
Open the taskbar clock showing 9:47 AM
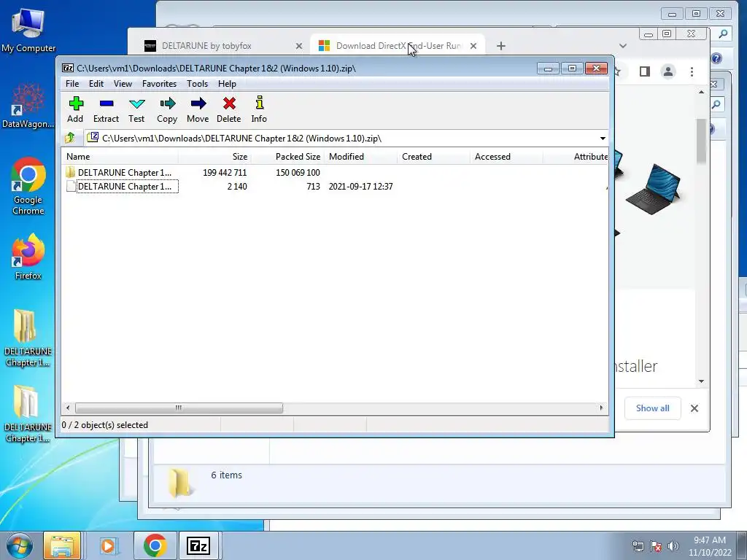pyautogui.click(x=710, y=546)
